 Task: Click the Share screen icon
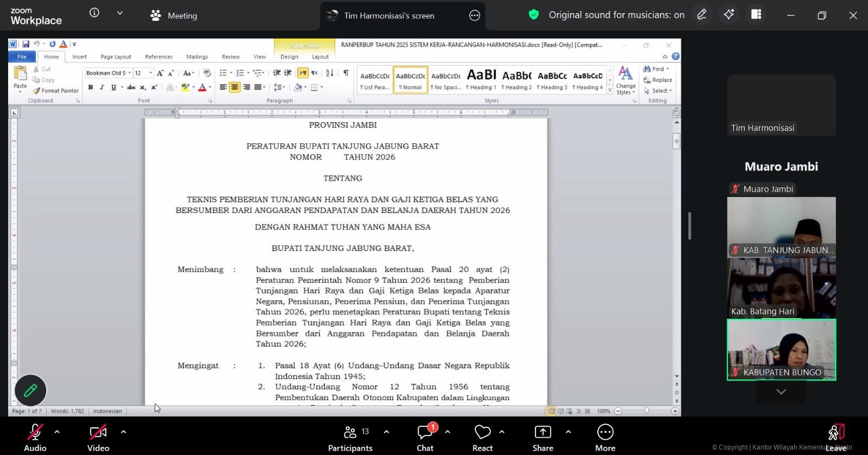click(x=542, y=438)
